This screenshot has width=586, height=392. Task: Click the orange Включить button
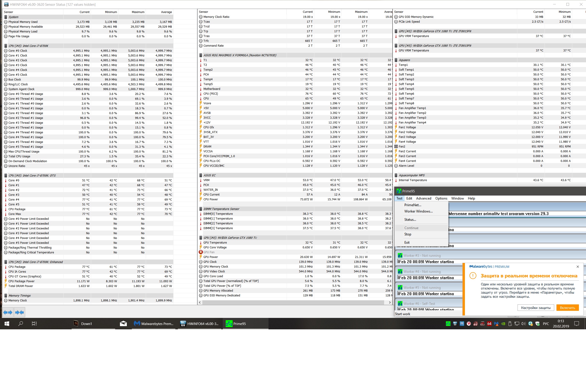point(567,308)
